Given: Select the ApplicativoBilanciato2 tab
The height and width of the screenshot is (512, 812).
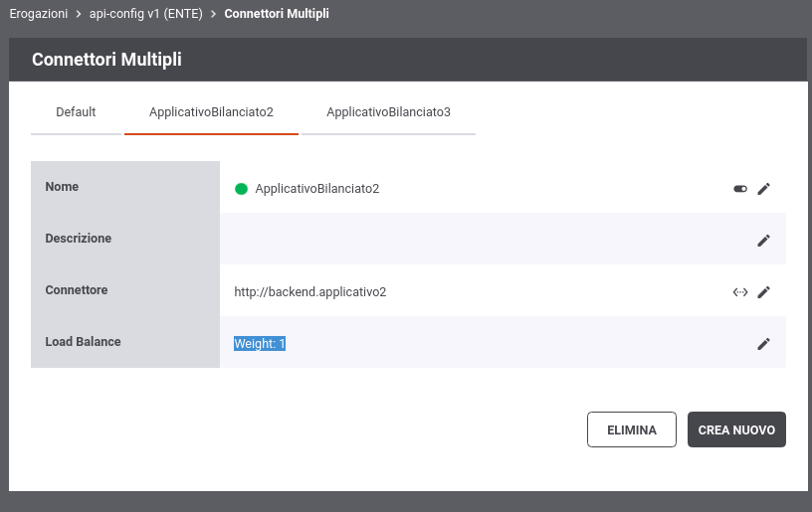Looking at the screenshot, I should (211, 112).
